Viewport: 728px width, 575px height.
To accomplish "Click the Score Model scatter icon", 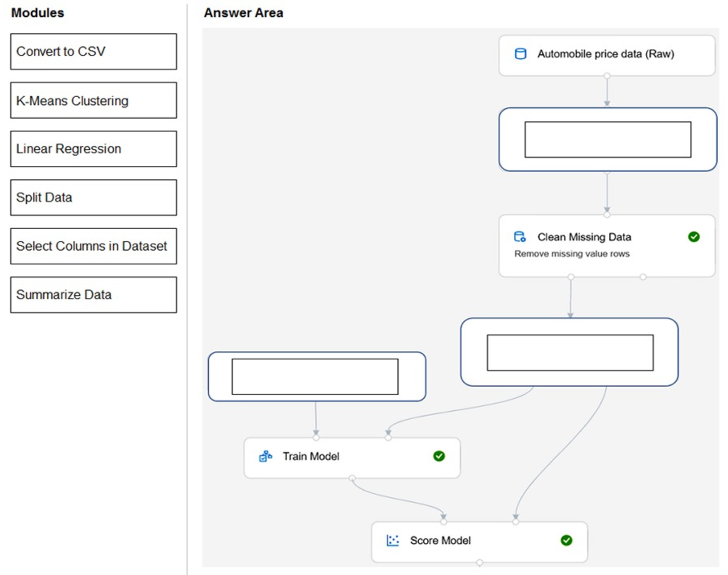I will pos(393,540).
